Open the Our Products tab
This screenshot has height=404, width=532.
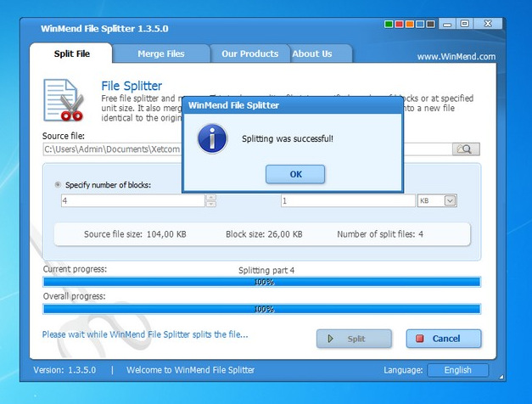(x=250, y=53)
